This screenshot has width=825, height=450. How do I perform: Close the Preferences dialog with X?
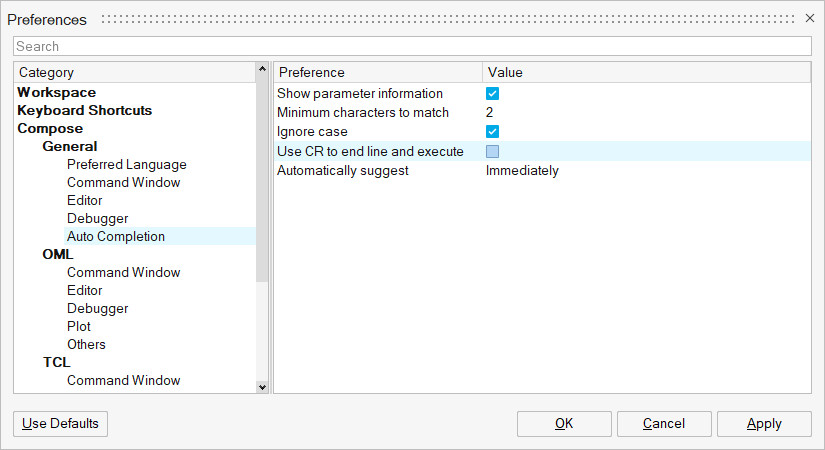pyautogui.click(x=810, y=18)
